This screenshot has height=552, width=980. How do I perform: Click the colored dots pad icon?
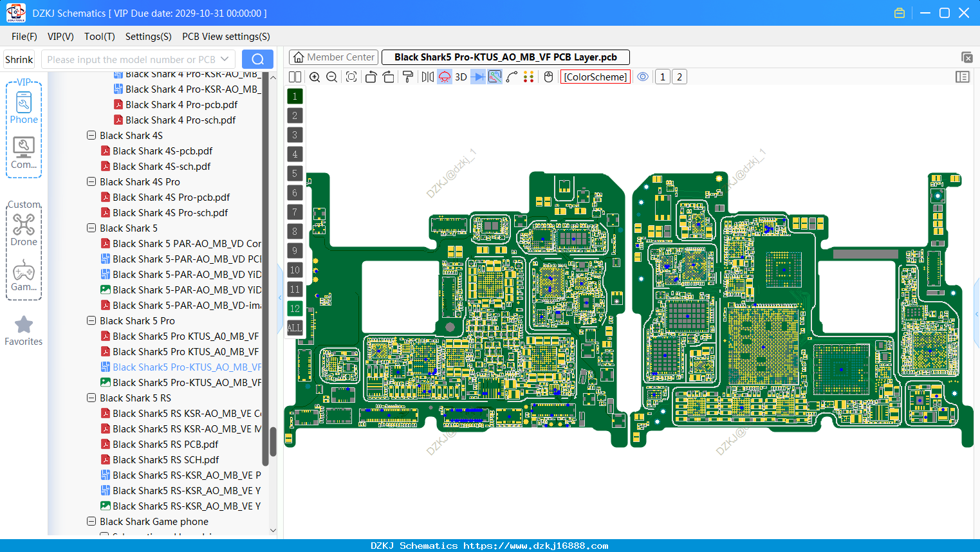point(529,77)
